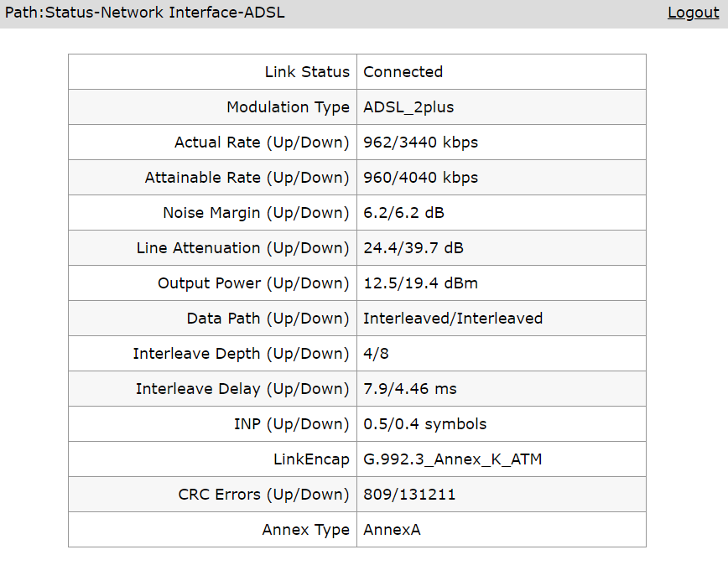Click the CRC Errors 809/131211 value

pyautogui.click(x=409, y=495)
